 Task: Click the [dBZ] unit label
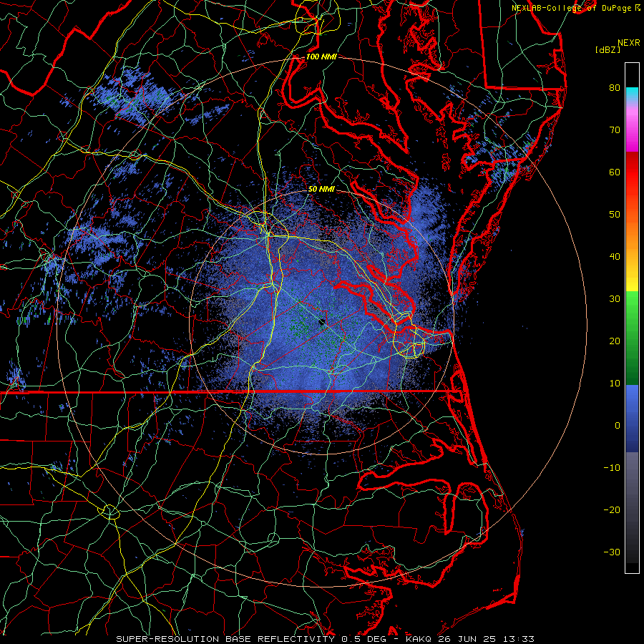[608, 49]
